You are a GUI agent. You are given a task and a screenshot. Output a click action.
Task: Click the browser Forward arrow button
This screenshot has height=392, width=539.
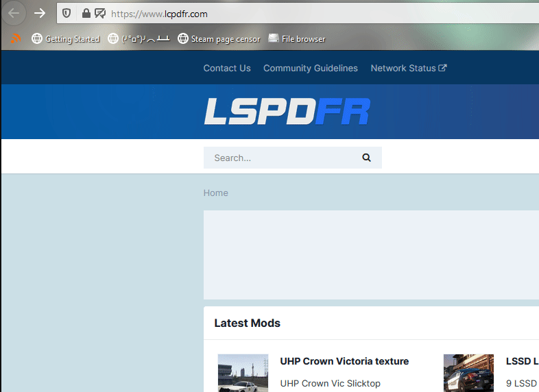pyautogui.click(x=40, y=14)
